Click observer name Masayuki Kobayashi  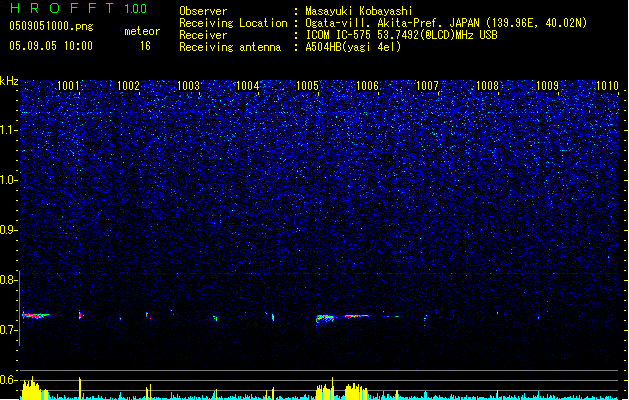click(x=359, y=11)
